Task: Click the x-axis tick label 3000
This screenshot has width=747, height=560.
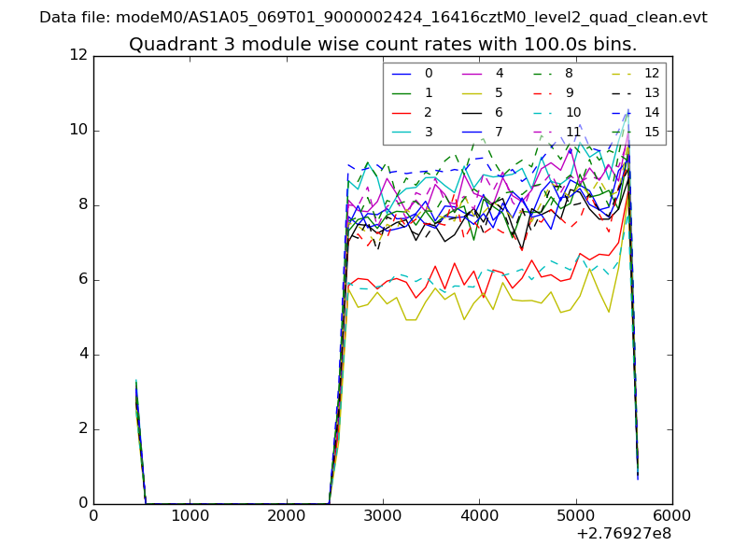Action: click(383, 516)
